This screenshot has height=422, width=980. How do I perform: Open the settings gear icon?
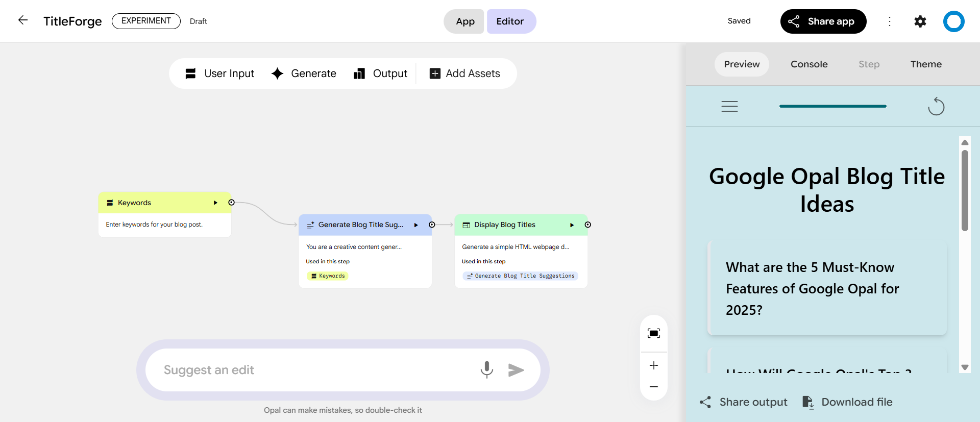pyautogui.click(x=920, y=21)
